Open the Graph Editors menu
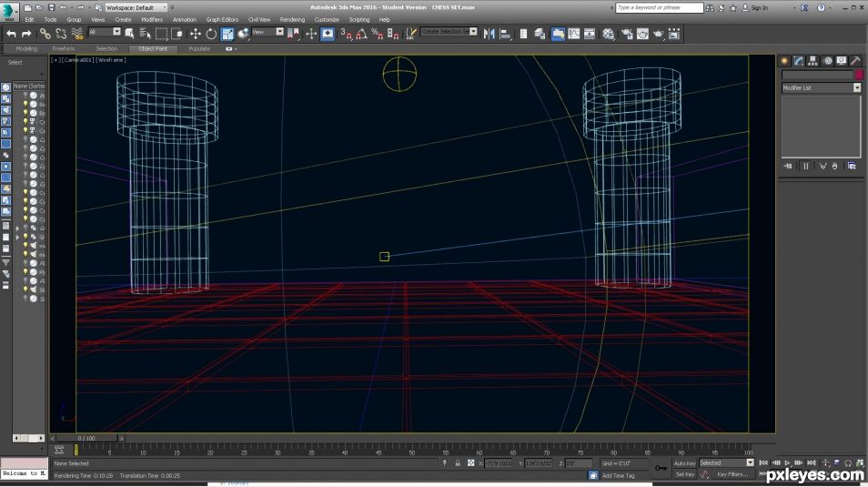Viewport: 868px width, 487px height. point(222,19)
